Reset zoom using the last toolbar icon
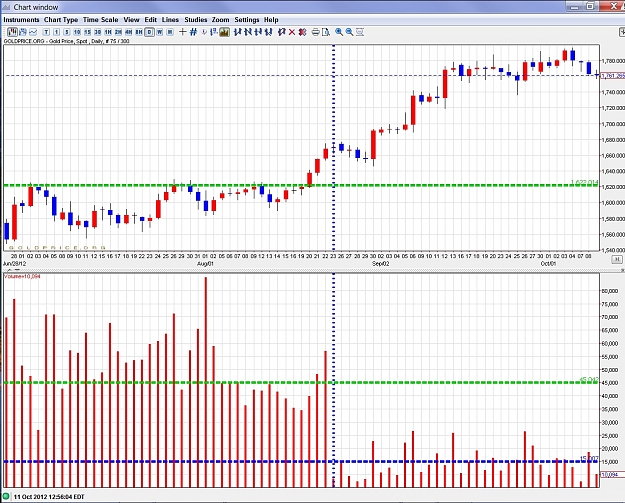The width and height of the screenshot is (625, 503). pyautogui.click(x=360, y=32)
